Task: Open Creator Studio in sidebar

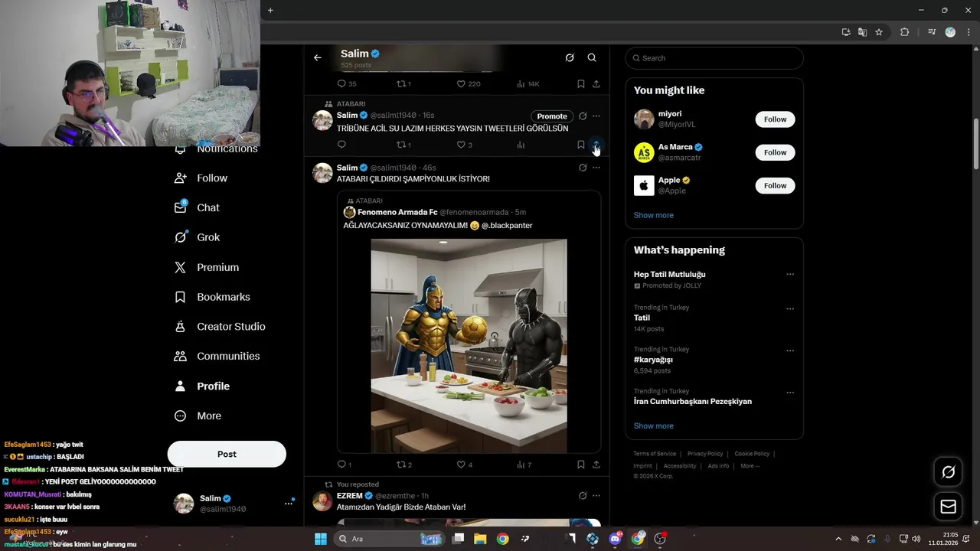Action: pyautogui.click(x=220, y=326)
